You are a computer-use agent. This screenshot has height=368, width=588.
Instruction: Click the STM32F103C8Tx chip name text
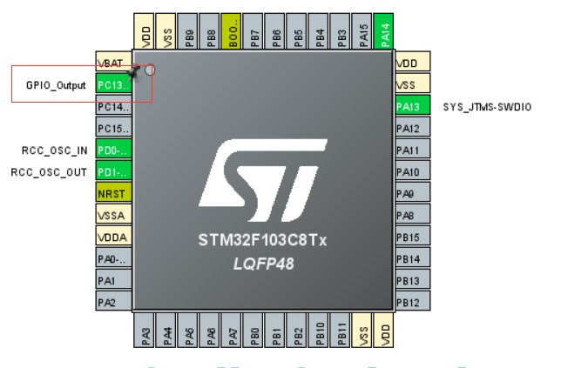click(262, 240)
